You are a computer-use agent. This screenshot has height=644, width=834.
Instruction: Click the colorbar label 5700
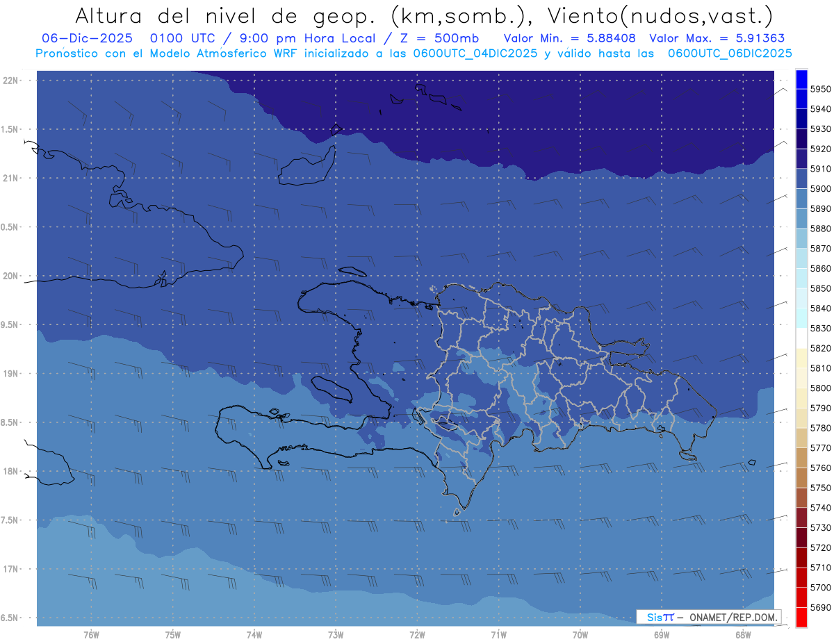(821, 588)
